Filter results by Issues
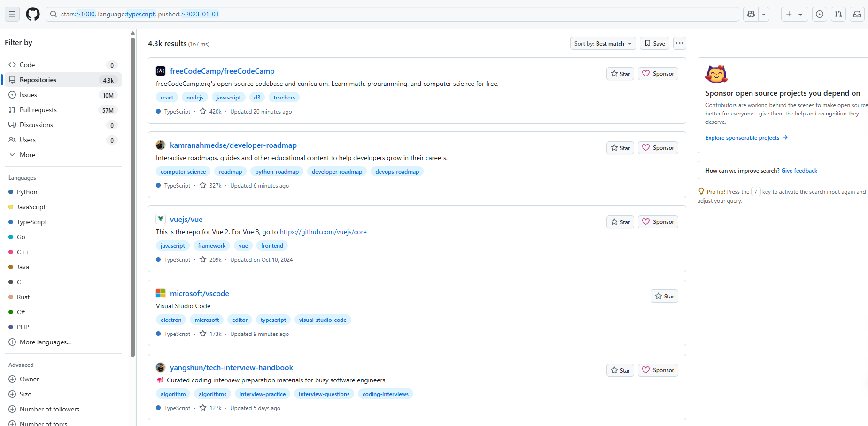Screen dimensions: 868x426 tap(63, 95)
